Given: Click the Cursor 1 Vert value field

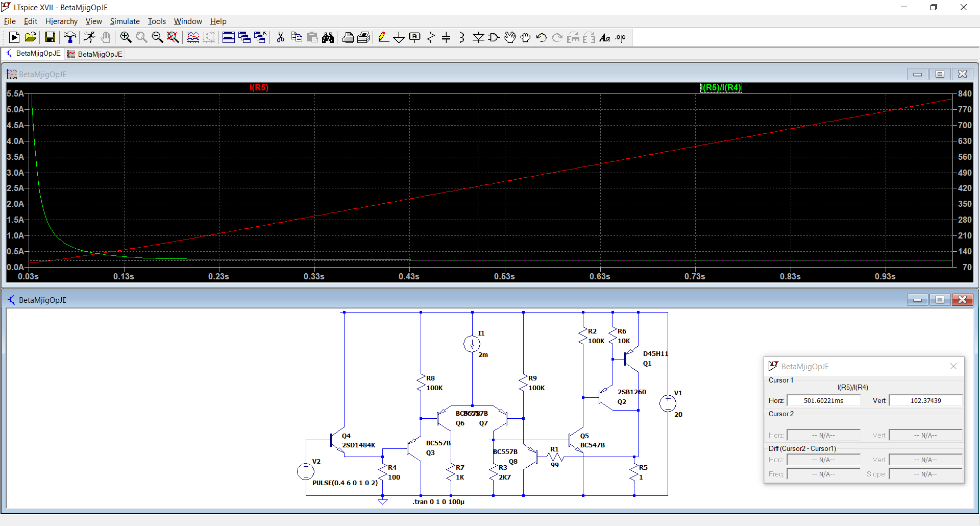Looking at the screenshot, I should click(x=925, y=400).
